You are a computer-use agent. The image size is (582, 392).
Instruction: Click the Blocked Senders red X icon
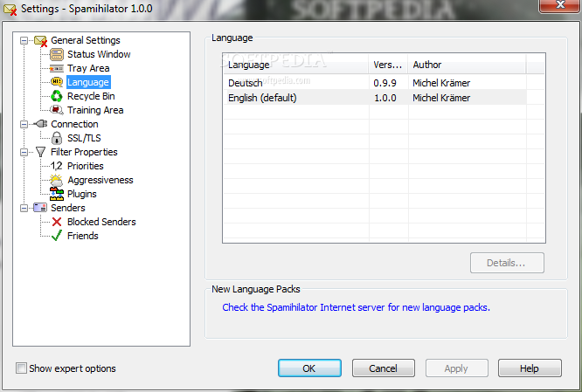click(57, 222)
